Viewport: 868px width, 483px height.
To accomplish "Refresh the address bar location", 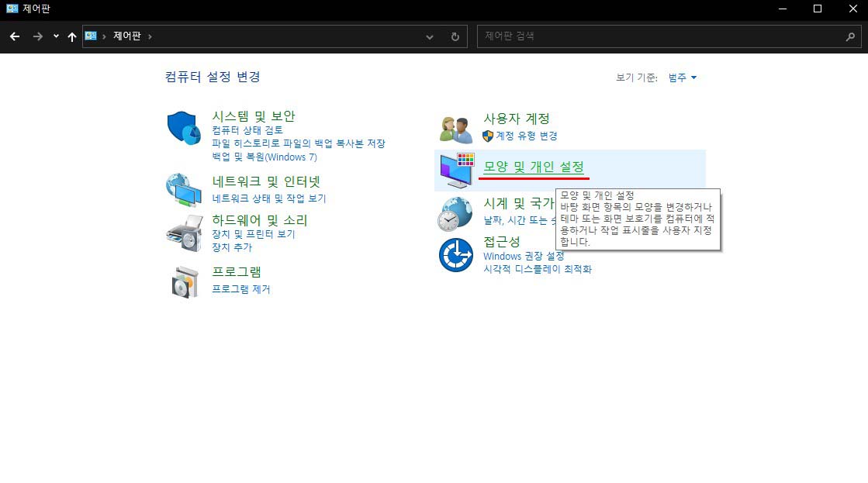I will [x=455, y=36].
